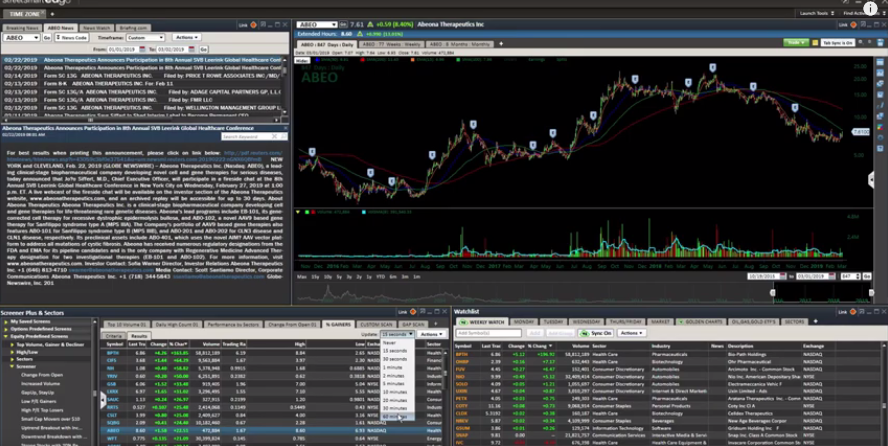Switch to Weekly chart tab
Viewport: 888px width, 446px height.
click(x=391, y=44)
